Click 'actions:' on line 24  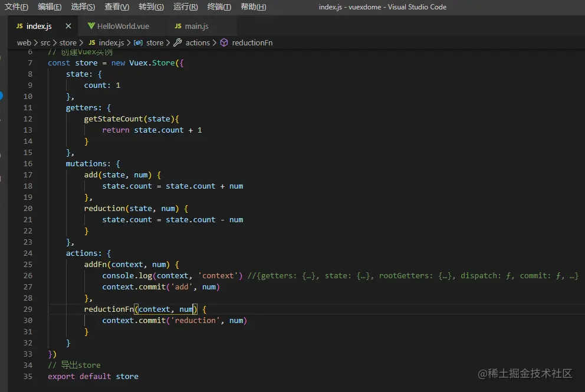click(84, 253)
